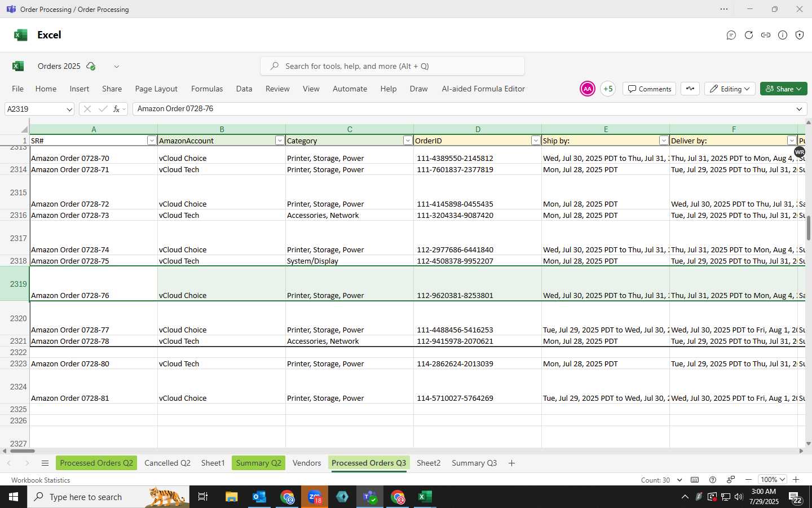Open the all sheets list icon
Screen dimensions: 812x508
(x=45, y=463)
